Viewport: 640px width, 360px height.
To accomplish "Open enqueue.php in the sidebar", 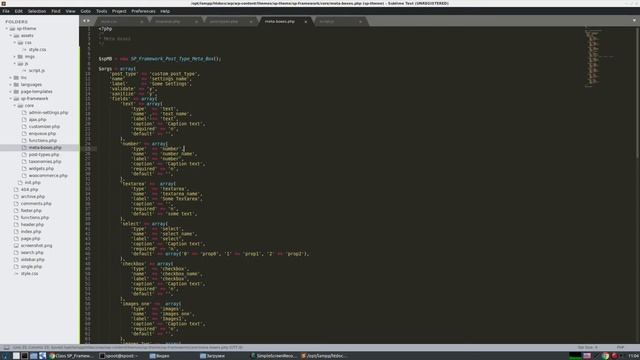I will 42,133.
